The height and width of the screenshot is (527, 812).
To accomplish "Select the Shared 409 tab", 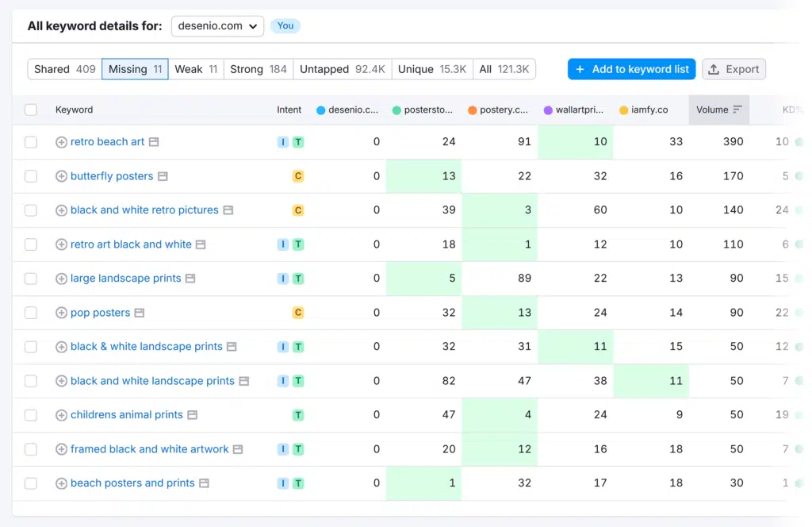I will [x=64, y=69].
